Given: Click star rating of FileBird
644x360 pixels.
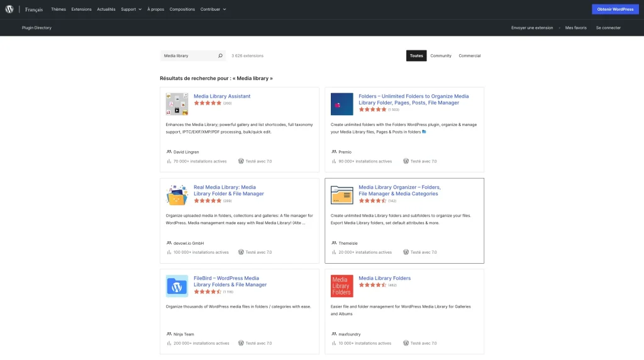Looking at the screenshot, I should (x=208, y=292).
